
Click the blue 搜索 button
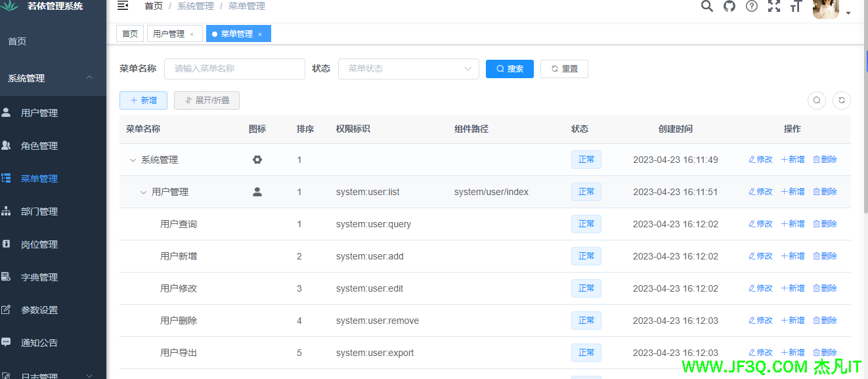pos(510,68)
